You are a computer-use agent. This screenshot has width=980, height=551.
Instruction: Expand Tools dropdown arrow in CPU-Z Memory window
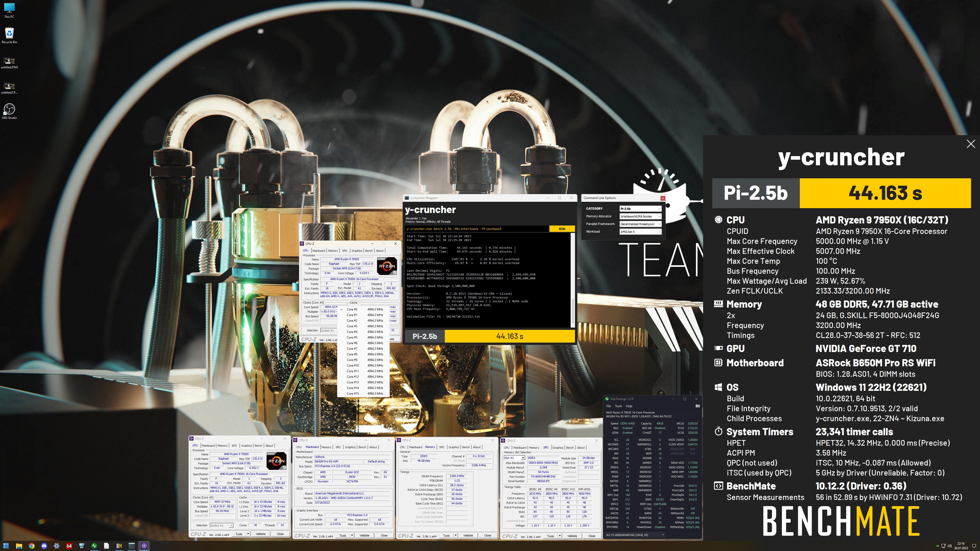455,535
